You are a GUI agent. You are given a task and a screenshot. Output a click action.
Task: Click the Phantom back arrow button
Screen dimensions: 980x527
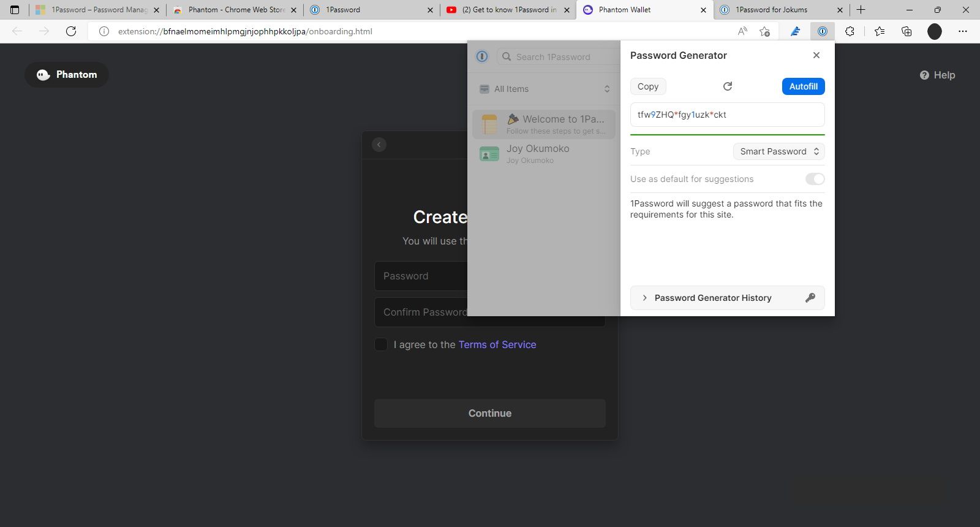pos(379,145)
